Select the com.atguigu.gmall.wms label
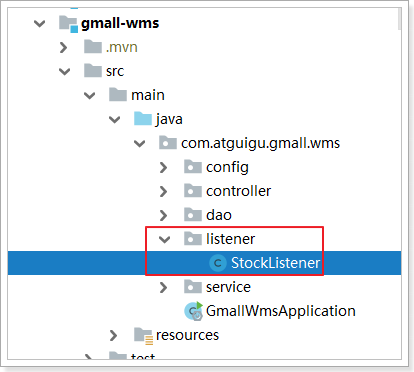This screenshot has width=414, height=372. click(x=260, y=144)
